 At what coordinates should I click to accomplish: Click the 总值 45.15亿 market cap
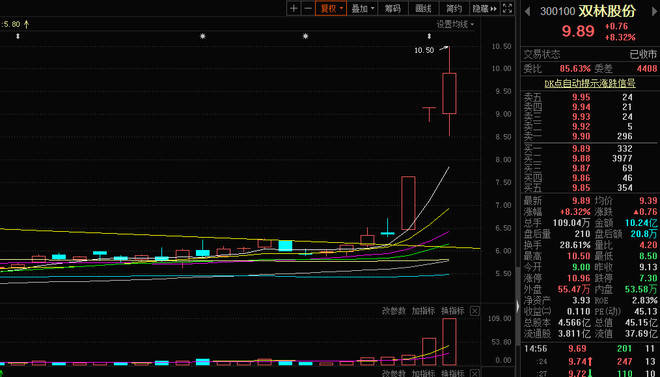641,323
